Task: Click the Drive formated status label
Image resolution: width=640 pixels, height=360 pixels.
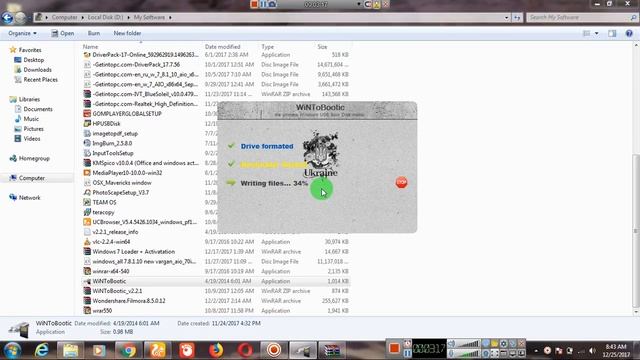Action: [x=267, y=146]
